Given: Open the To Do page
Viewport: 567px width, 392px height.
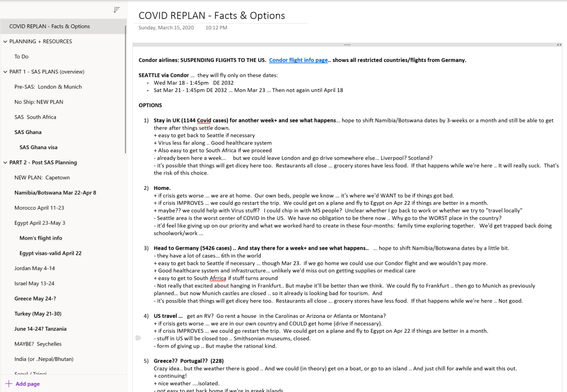Looking at the screenshot, I should pos(22,56).
